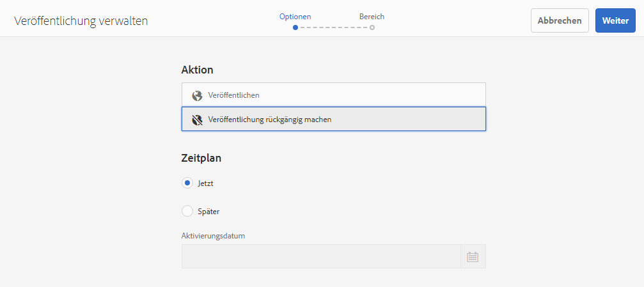Click the Zeitplan section heading
644x287 pixels.
click(201, 158)
